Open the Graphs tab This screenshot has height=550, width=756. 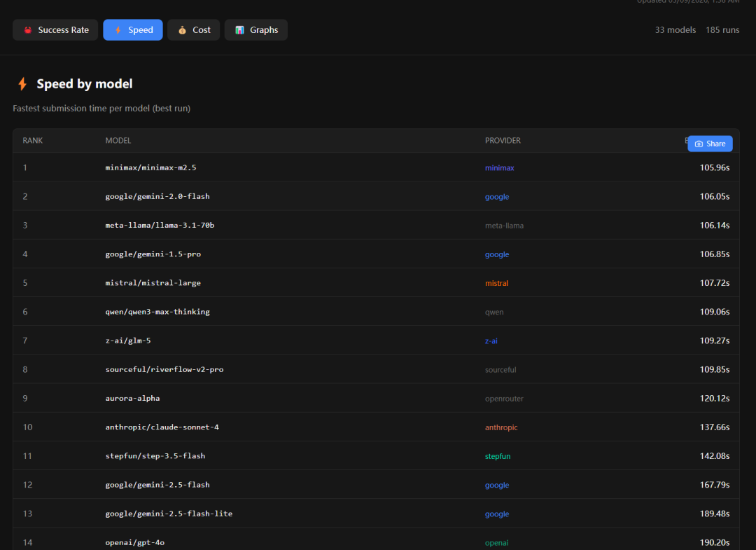pyautogui.click(x=256, y=30)
